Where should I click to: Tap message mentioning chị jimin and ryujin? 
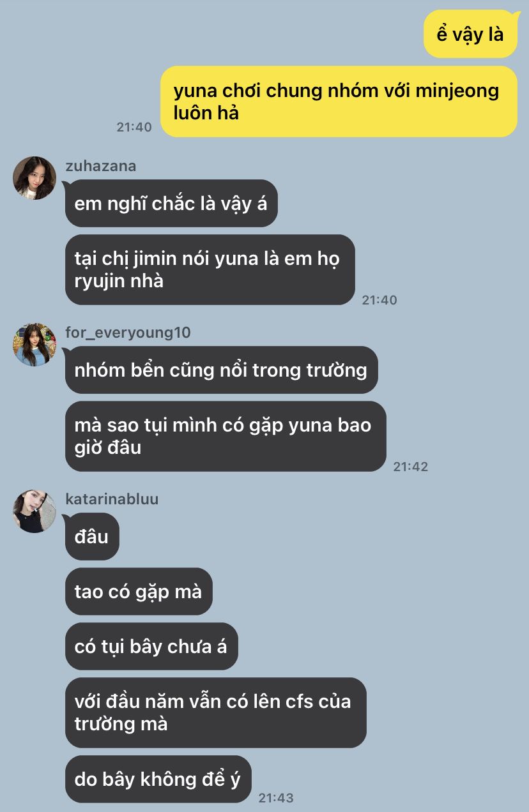(210, 269)
